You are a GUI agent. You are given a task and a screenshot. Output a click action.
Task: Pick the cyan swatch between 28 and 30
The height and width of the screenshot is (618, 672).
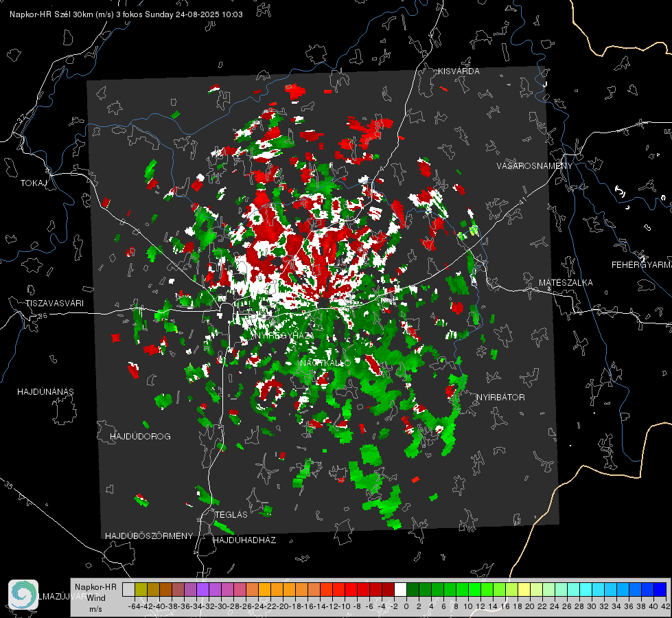coord(586,589)
